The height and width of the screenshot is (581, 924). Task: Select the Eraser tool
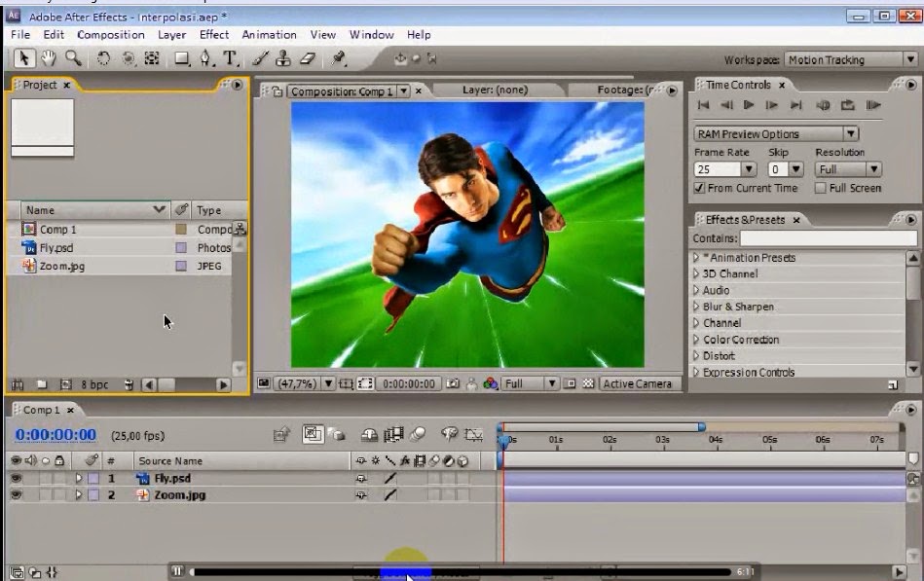[x=308, y=58]
